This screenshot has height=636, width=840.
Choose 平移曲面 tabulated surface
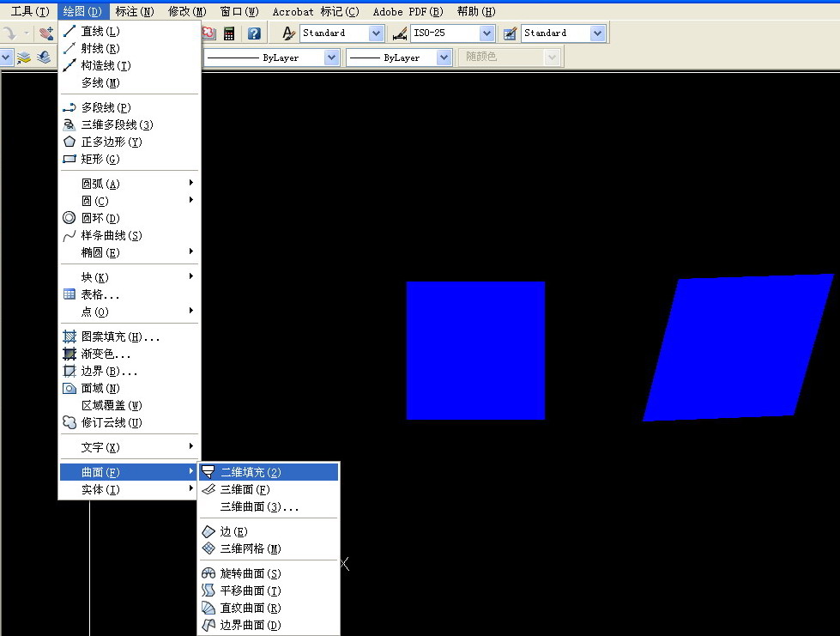(269, 591)
